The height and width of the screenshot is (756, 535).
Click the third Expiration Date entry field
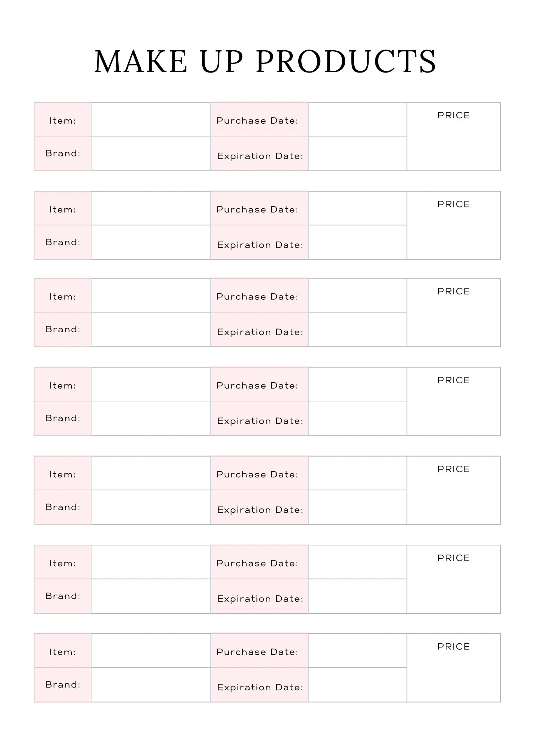click(358, 329)
